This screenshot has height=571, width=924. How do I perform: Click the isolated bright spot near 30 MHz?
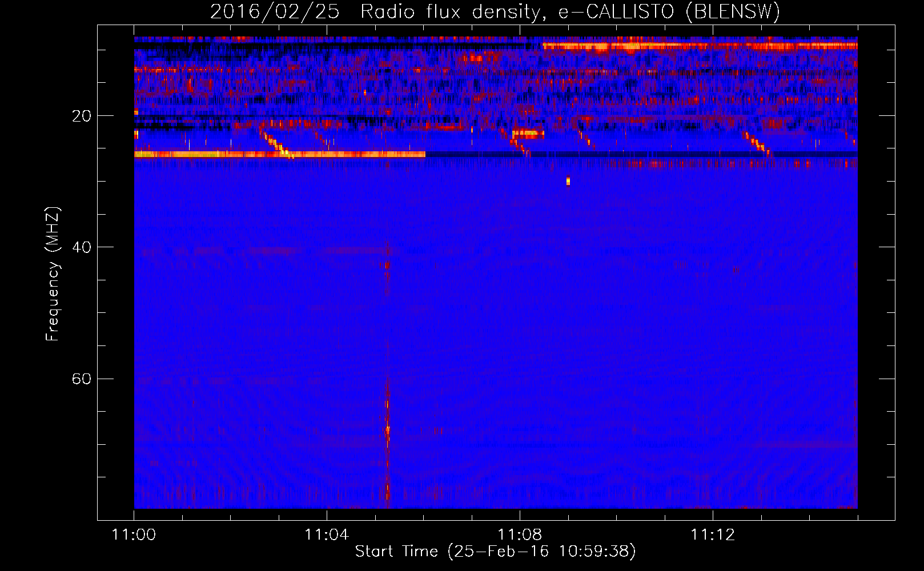point(568,182)
